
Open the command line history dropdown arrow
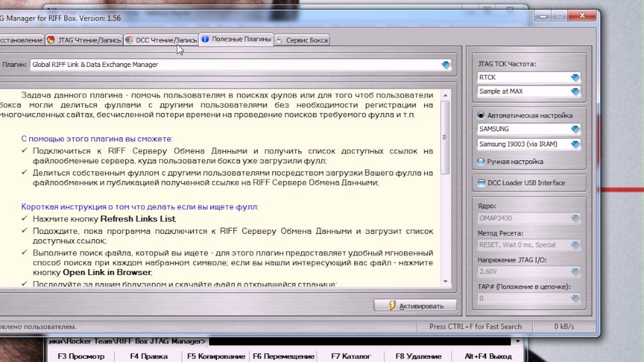(x=517, y=341)
